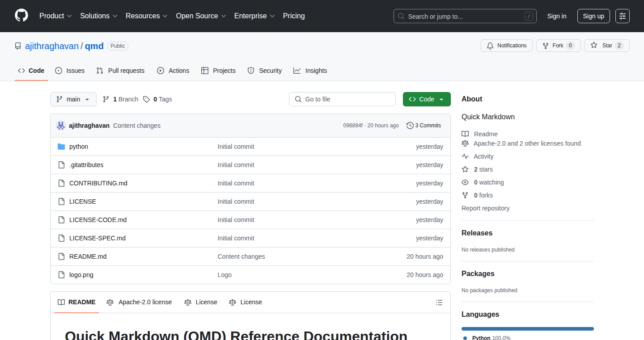The width and height of the screenshot is (644, 340).
Task: Click the ajithraghavan avatar in commit bar
Action: pos(61,126)
